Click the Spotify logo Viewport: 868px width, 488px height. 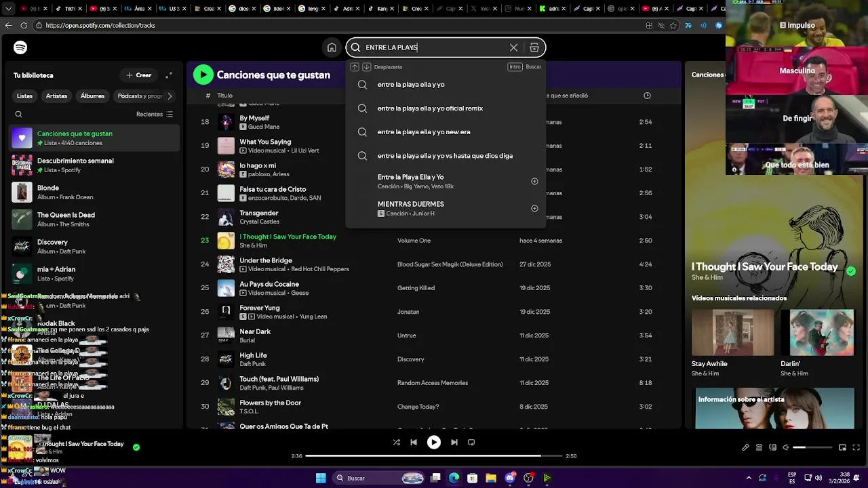(x=20, y=47)
